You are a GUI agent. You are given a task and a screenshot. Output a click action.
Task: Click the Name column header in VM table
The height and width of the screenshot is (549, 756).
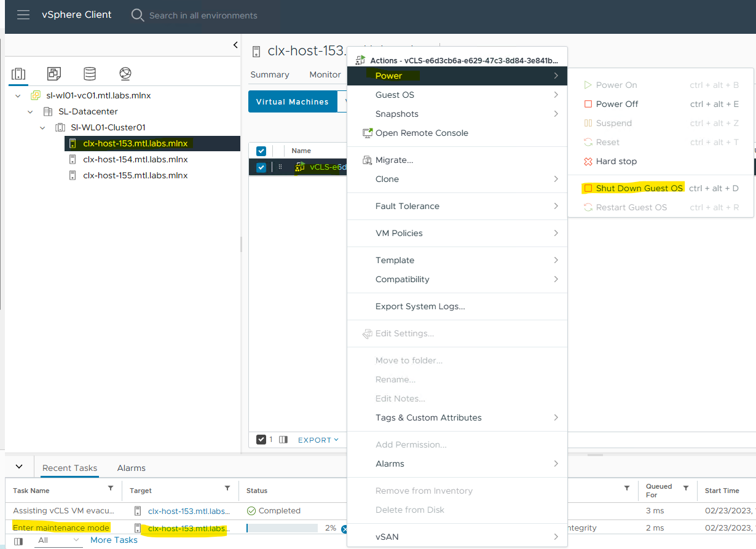coord(301,151)
